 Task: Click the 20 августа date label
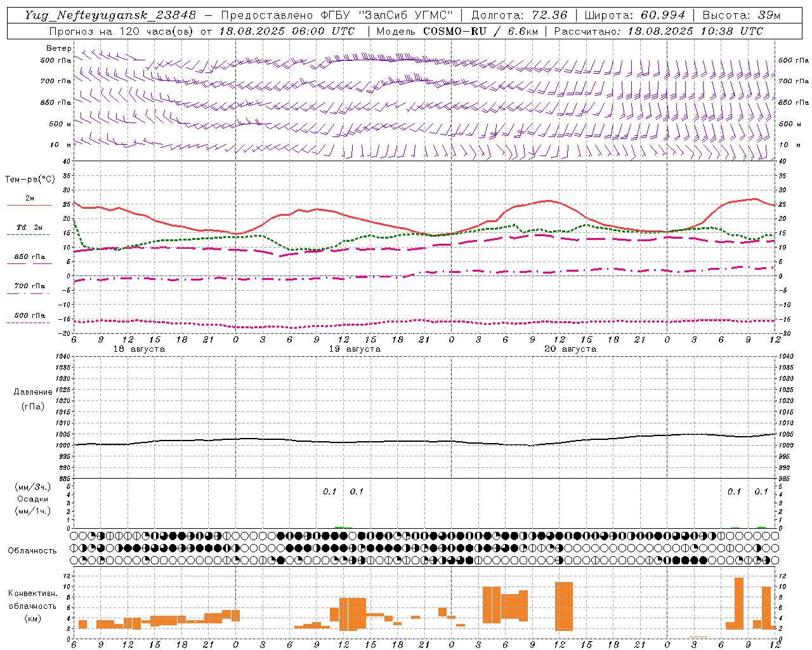[x=570, y=349]
